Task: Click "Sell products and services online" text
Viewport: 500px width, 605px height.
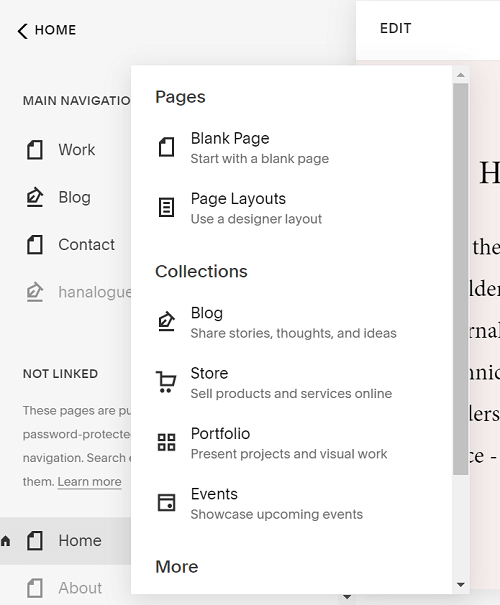Action: point(291,394)
